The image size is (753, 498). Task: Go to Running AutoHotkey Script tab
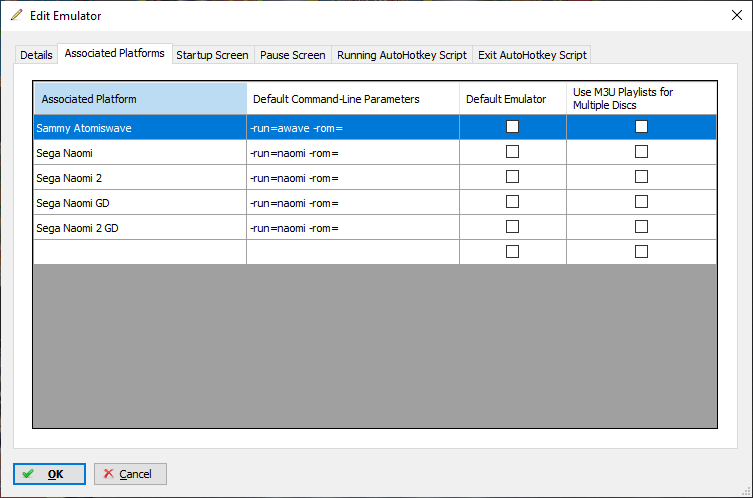401,55
